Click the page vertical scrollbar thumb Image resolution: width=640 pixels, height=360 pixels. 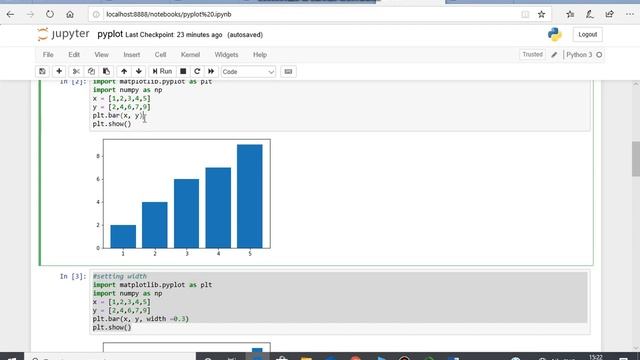tap(636, 159)
